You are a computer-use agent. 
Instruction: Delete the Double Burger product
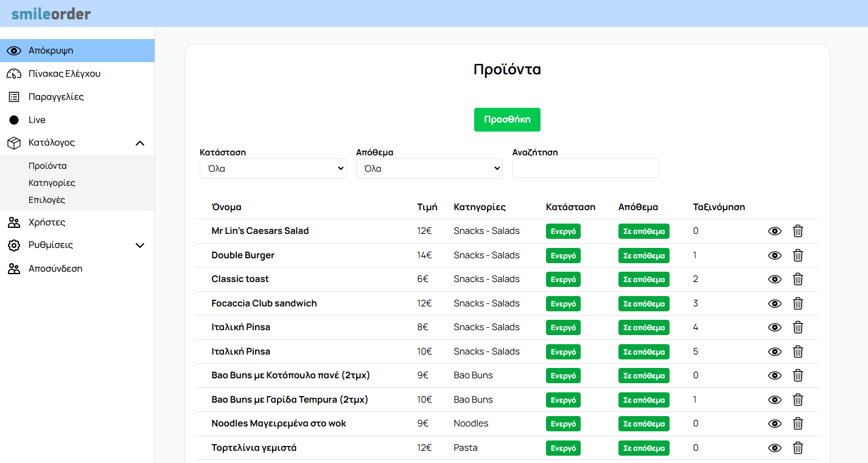point(797,255)
